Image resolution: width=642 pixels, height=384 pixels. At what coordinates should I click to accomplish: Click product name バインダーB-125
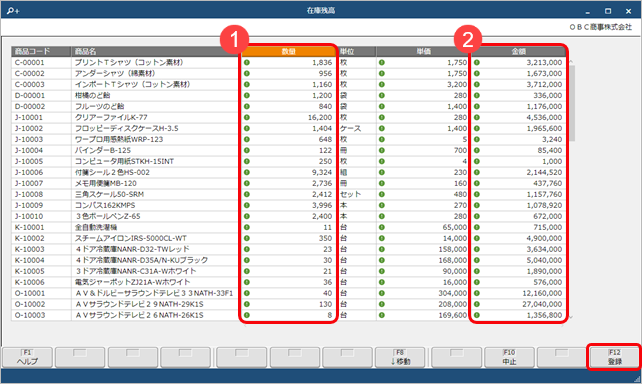103,151
